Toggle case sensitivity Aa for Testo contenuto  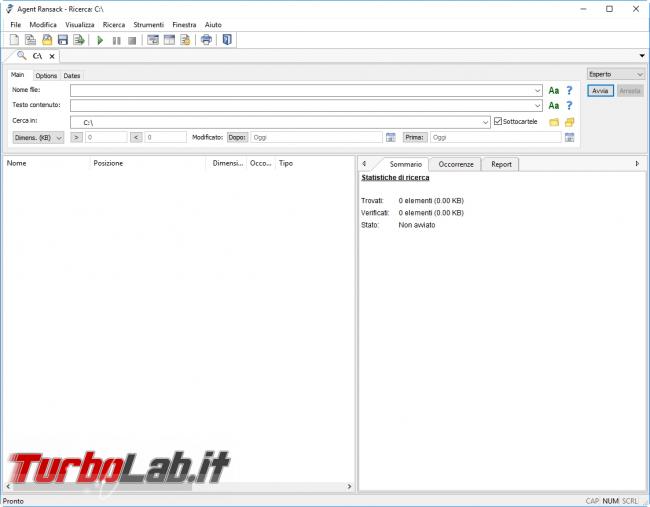coord(553,106)
